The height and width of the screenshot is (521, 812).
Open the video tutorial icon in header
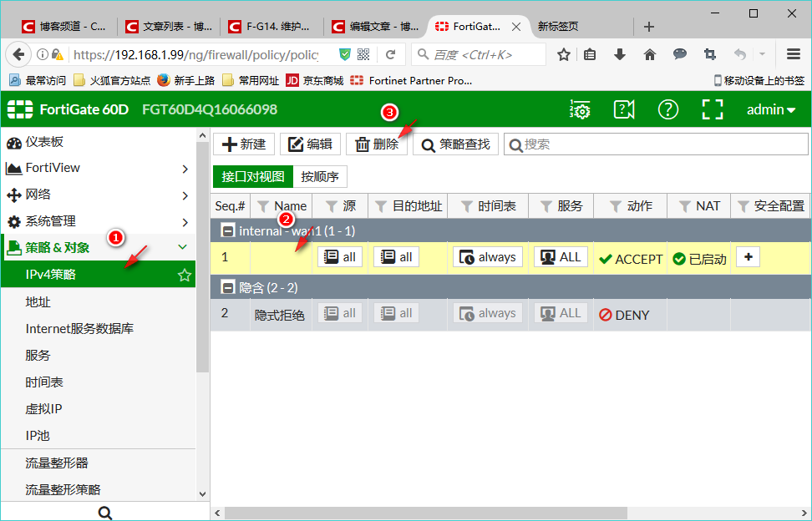[x=623, y=109]
